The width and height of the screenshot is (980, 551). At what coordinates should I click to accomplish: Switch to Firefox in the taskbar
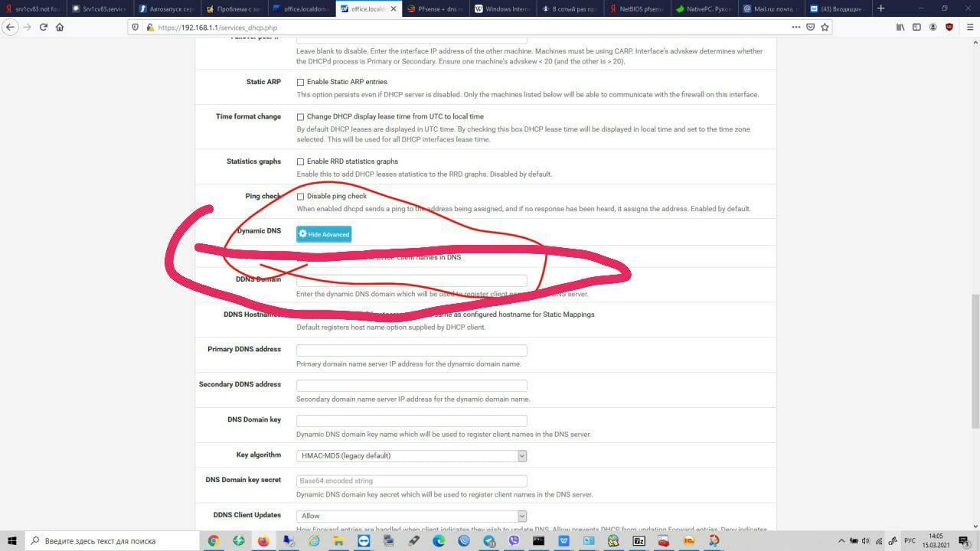click(x=264, y=540)
